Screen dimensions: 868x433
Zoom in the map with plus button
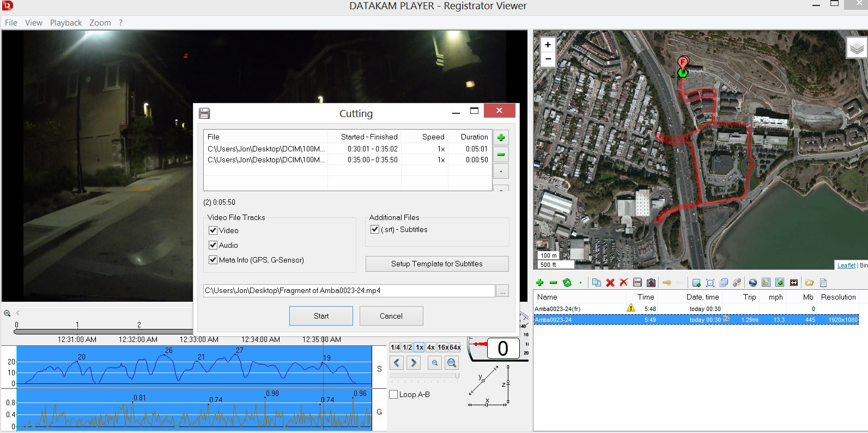coord(548,45)
